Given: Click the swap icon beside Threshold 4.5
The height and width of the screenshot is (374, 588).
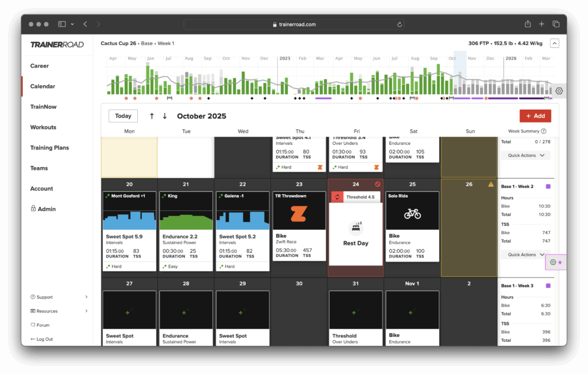Looking at the screenshot, I should point(337,197).
